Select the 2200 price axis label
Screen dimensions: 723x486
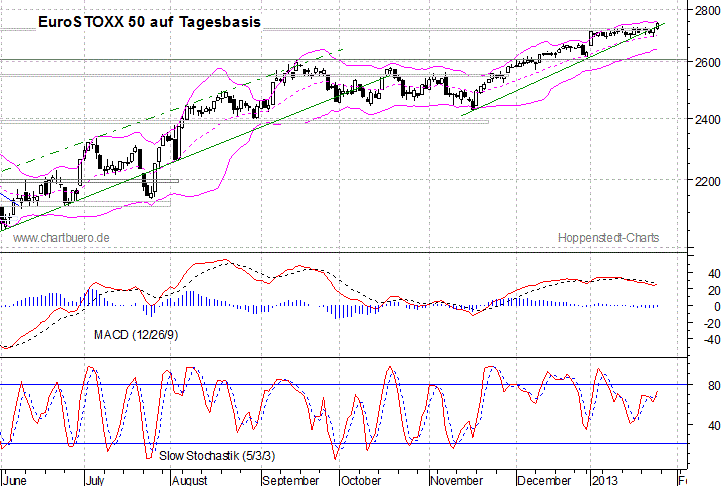[707, 182]
